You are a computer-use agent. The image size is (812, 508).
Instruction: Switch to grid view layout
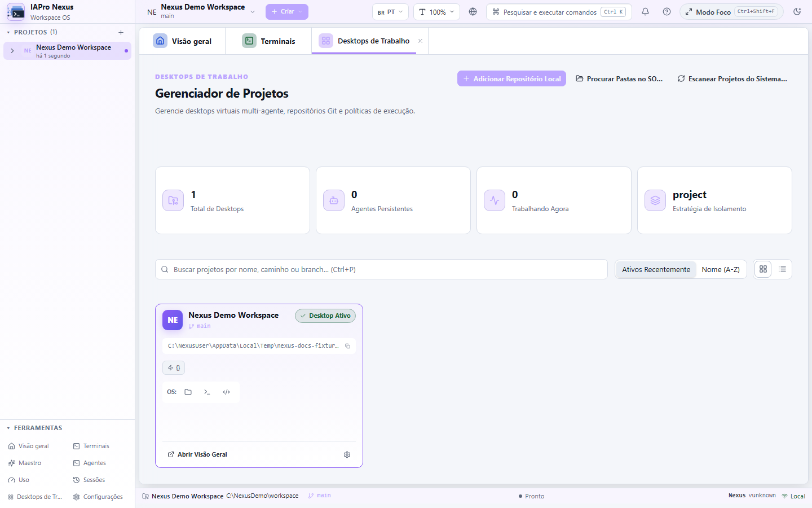click(x=763, y=269)
